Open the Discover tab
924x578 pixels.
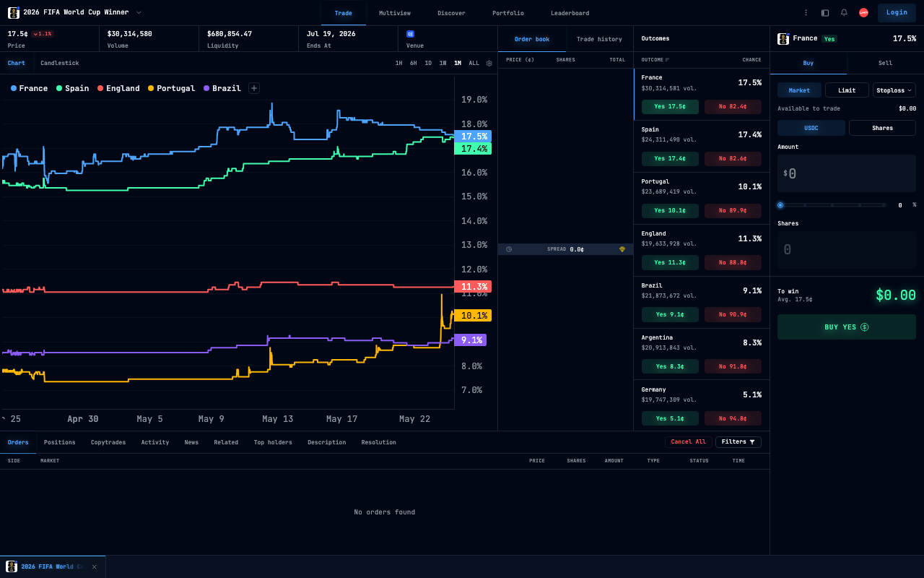[451, 13]
